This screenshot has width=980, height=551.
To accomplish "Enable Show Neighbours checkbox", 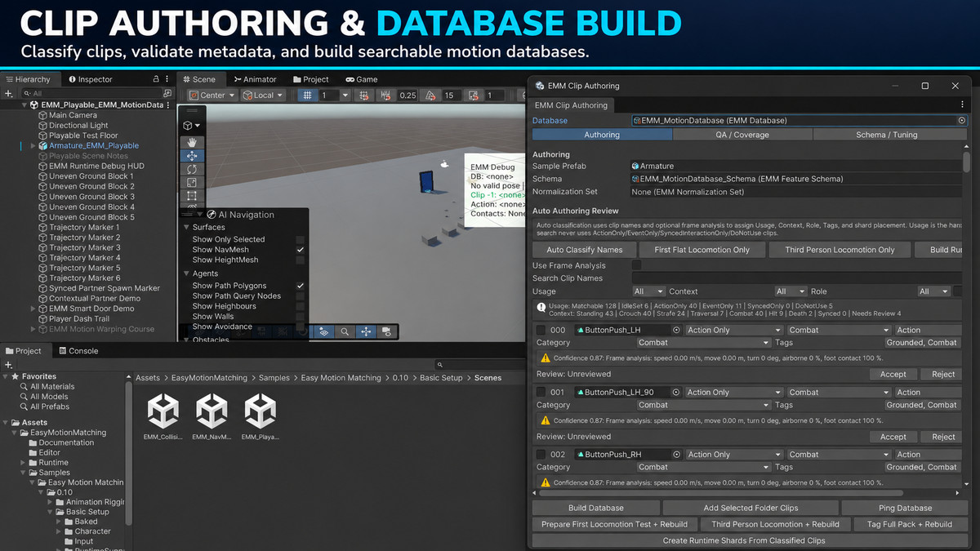I will (x=301, y=306).
